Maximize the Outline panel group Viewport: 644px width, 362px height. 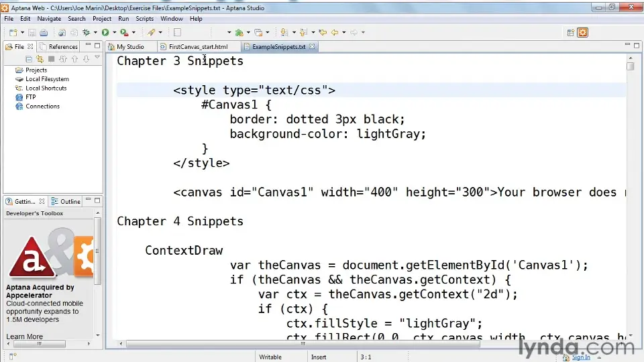[x=97, y=200]
